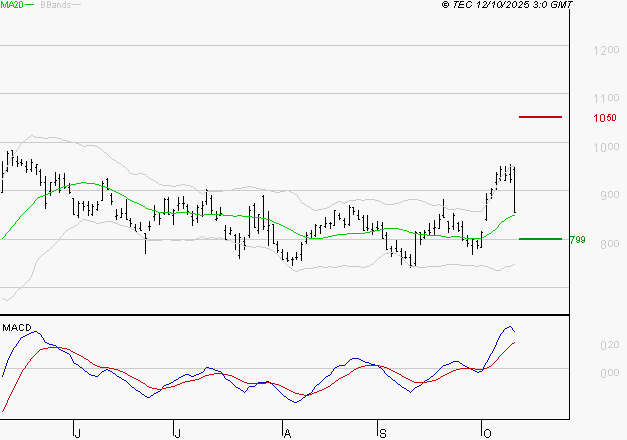Click the 800 price axis label
Viewport: 627px width, 440px height.
pyautogui.click(x=609, y=244)
